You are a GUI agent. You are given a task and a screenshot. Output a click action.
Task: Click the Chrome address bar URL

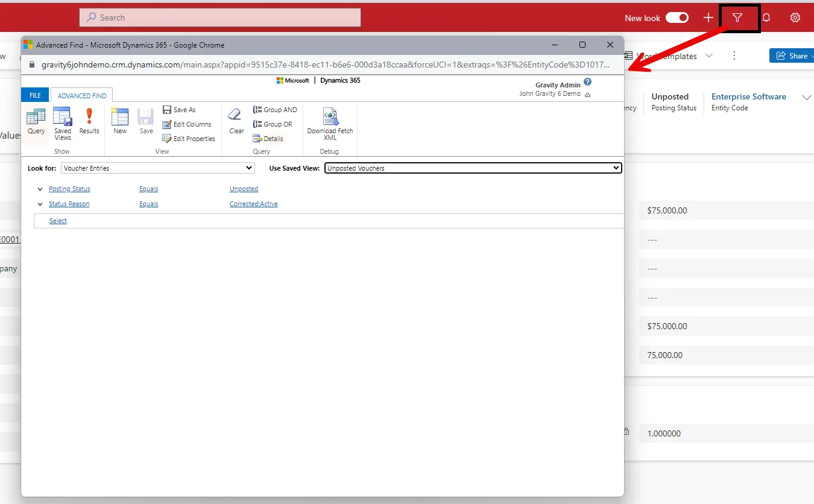click(326, 65)
